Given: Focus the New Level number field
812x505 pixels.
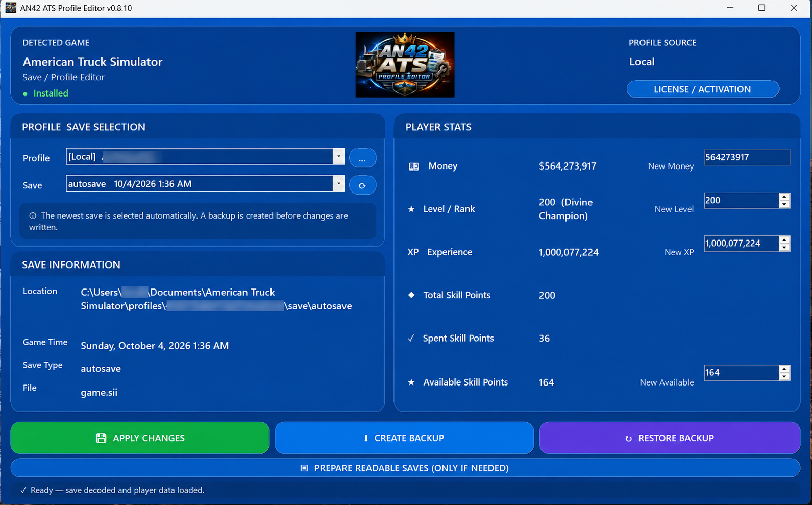Looking at the screenshot, I should [742, 201].
